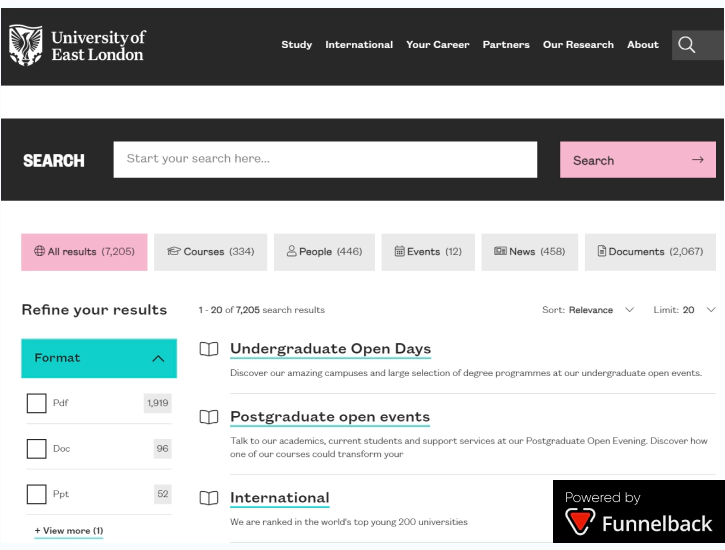
Task: Open the Study menu in header
Action: 296,45
